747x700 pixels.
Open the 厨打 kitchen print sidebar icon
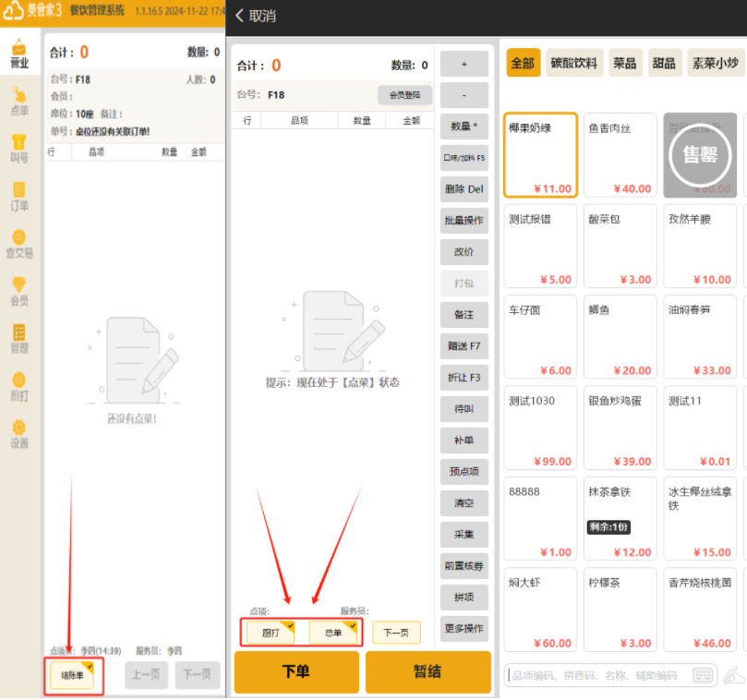point(19,386)
